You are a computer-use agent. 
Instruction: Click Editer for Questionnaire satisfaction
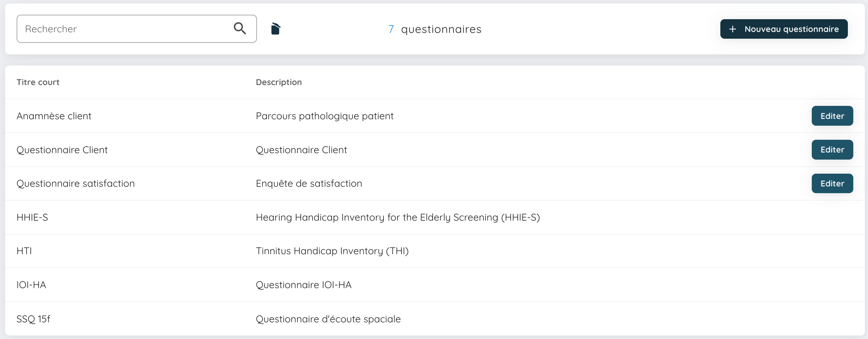(x=832, y=183)
